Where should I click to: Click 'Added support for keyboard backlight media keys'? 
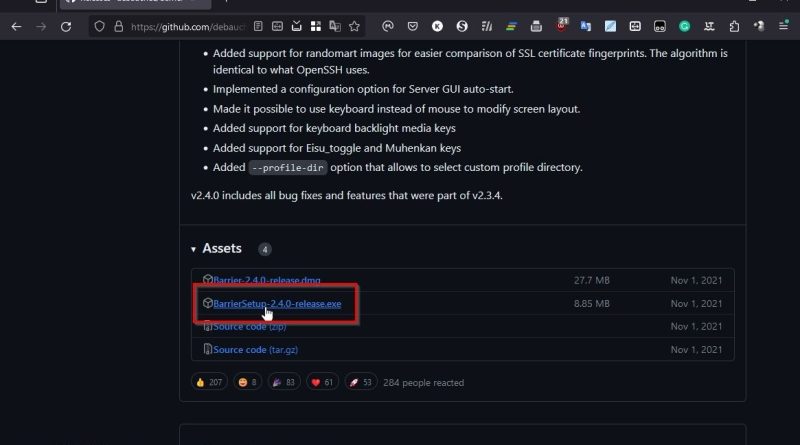[x=334, y=128]
